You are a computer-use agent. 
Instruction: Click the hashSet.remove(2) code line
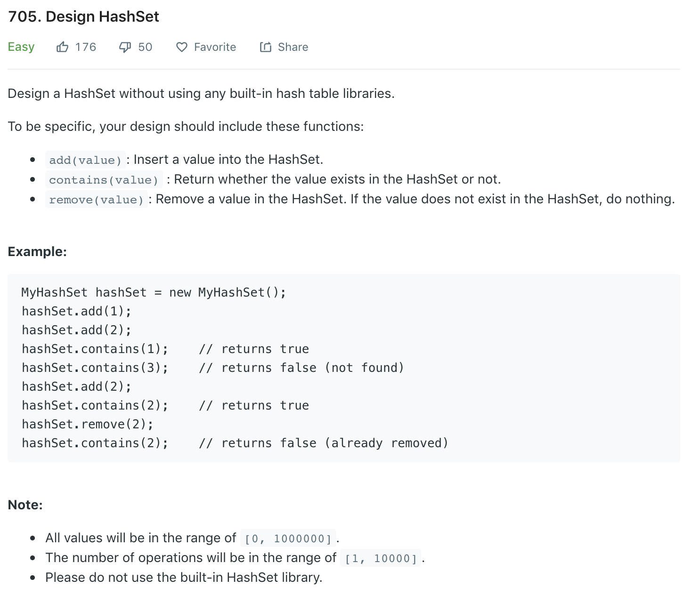[x=88, y=424]
